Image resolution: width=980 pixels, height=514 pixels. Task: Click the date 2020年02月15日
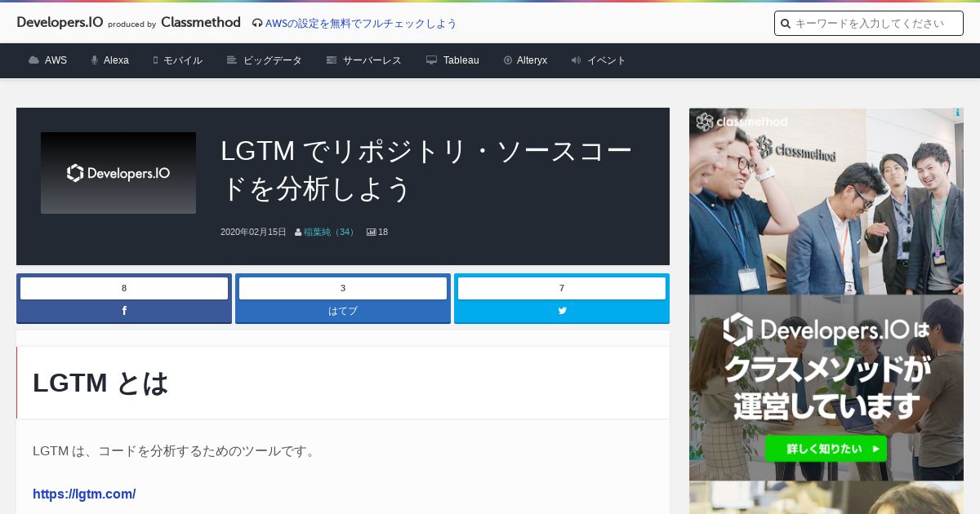point(253,232)
